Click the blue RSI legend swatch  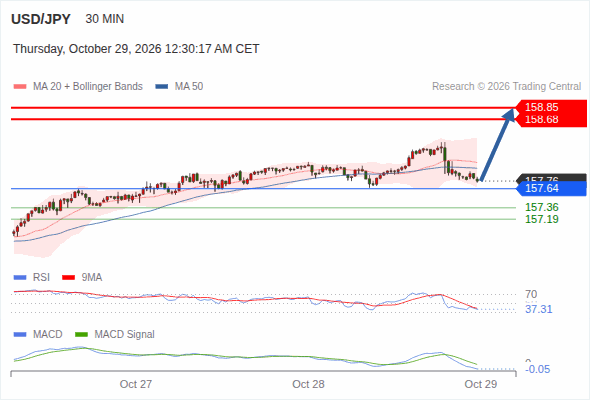[20, 278]
